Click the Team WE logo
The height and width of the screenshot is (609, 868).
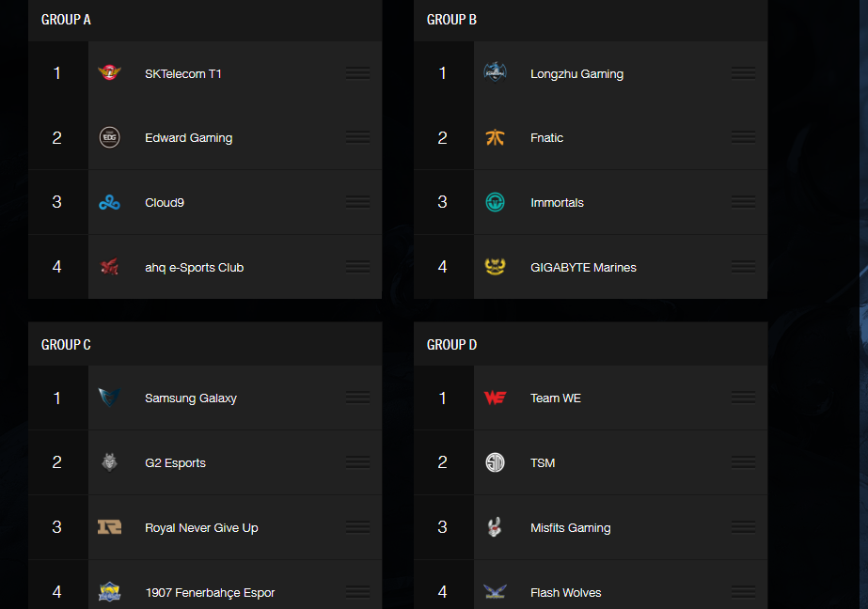click(x=496, y=398)
